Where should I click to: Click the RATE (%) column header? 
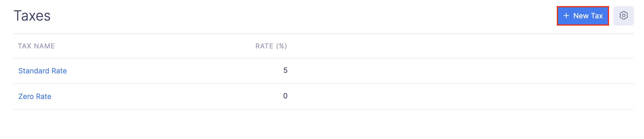271,46
